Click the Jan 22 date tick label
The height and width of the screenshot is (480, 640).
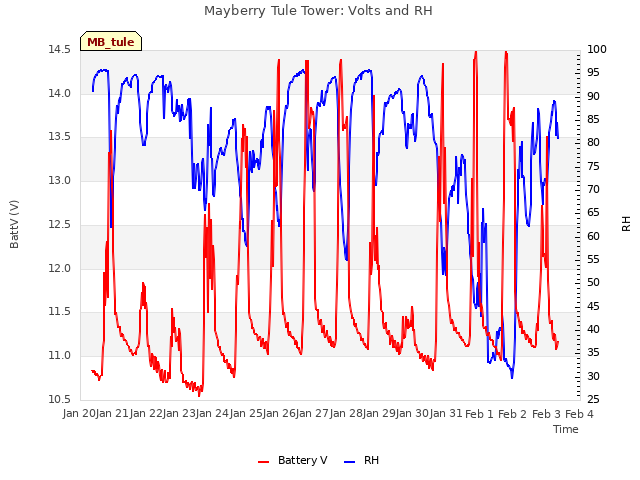[x=147, y=414]
